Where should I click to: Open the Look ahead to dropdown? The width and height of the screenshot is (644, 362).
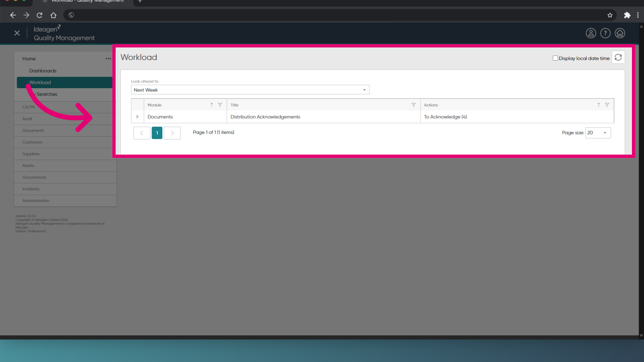(250, 90)
